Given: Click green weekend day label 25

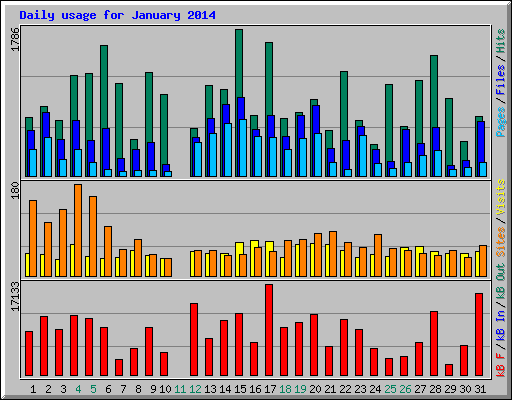Looking at the screenshot, I should tap(390, 389).
